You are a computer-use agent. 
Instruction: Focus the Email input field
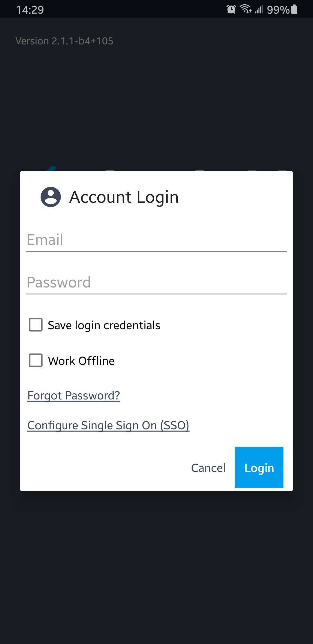156,240
